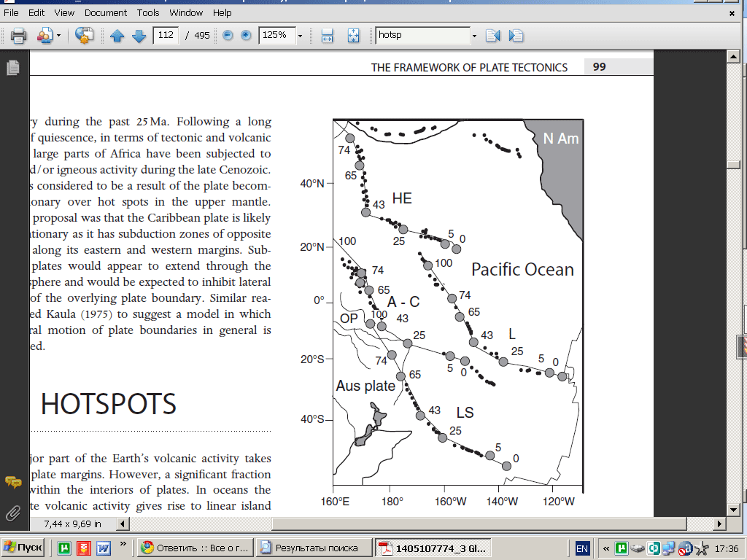This screenshot has width=747, height=560.
Task: Click the find previous icon
Action: (x=493, y=36)
